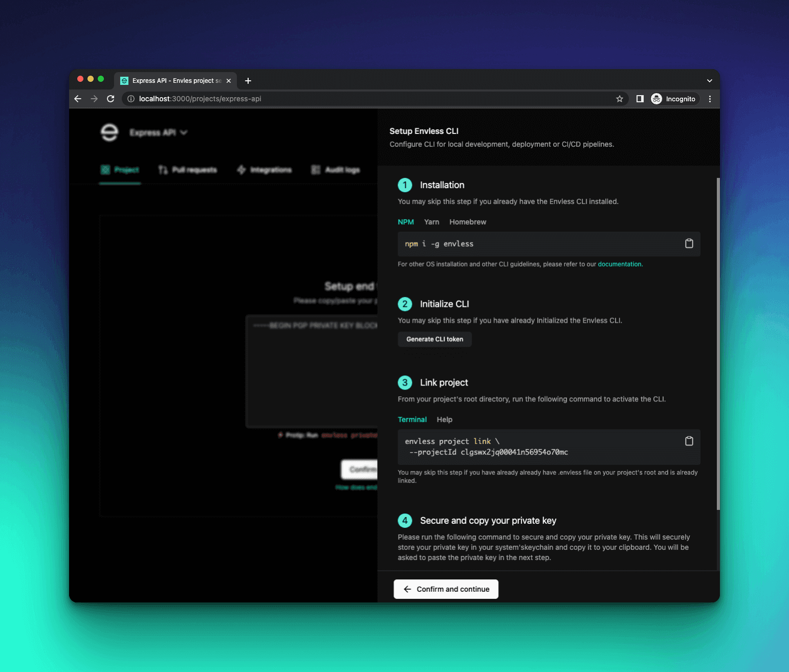Select the Express API browser tab

pyautogui.click(x=176, y=81)
